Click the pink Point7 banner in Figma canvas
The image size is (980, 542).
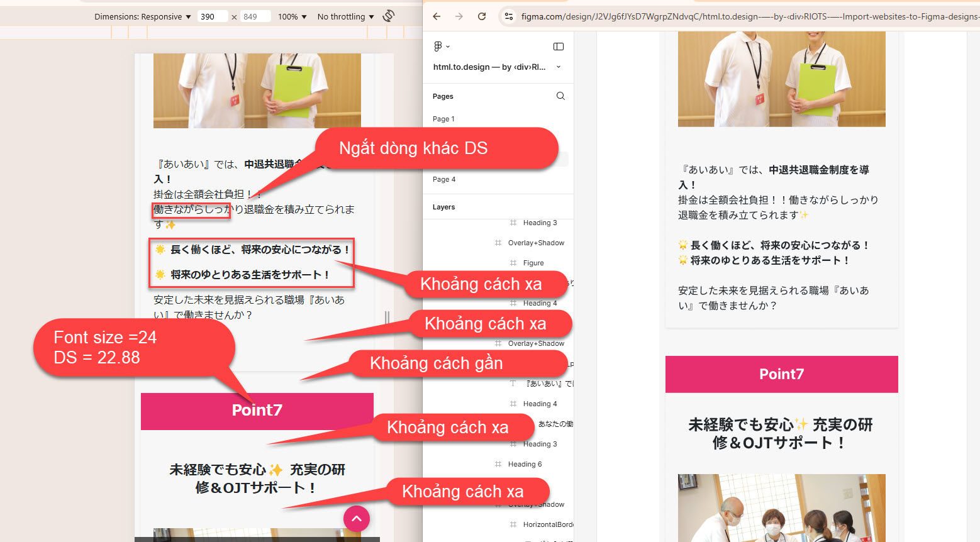click(781, 374)
